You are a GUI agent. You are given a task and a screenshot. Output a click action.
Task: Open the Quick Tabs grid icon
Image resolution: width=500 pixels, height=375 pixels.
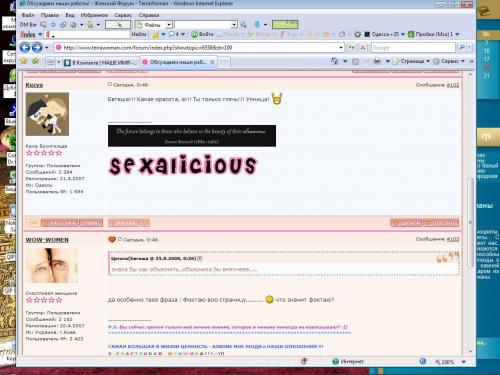[x=51, y=62]
